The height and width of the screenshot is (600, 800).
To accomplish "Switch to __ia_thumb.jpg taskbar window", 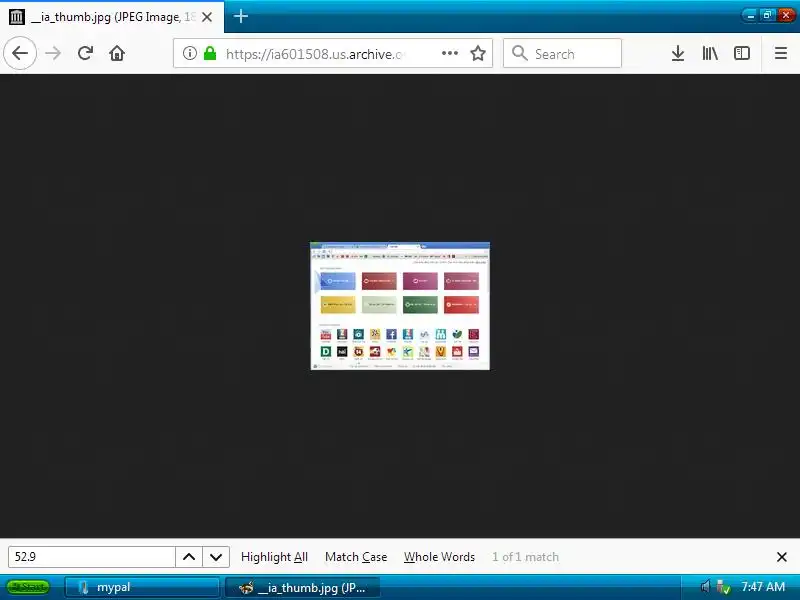I will tap(303, 587).
